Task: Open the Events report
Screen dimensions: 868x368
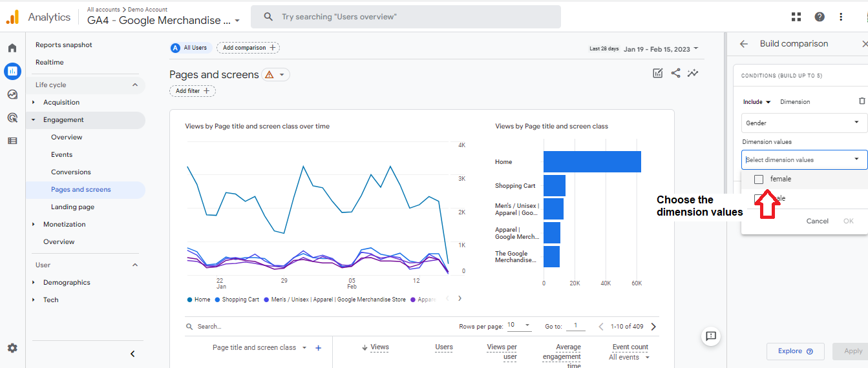Action: pos(62,154)
